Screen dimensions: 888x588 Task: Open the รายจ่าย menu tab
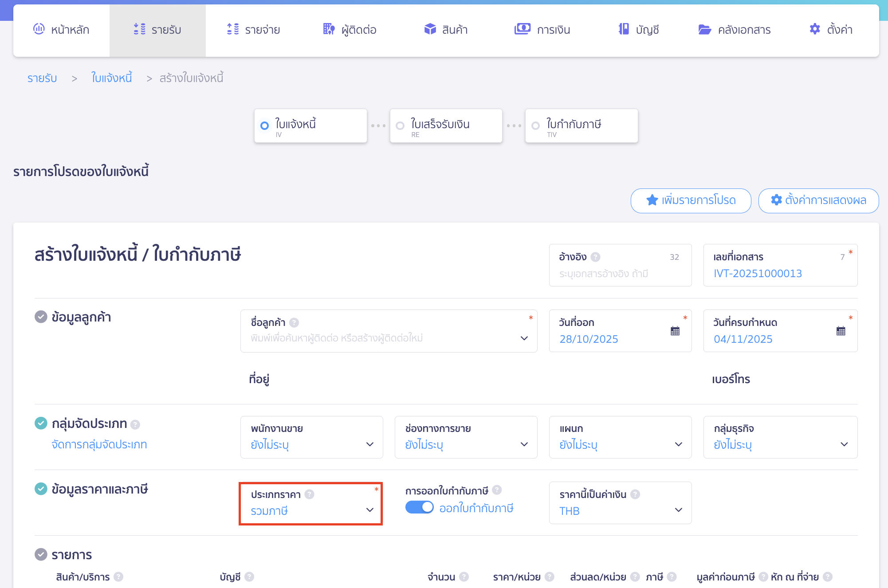(253, 30)
